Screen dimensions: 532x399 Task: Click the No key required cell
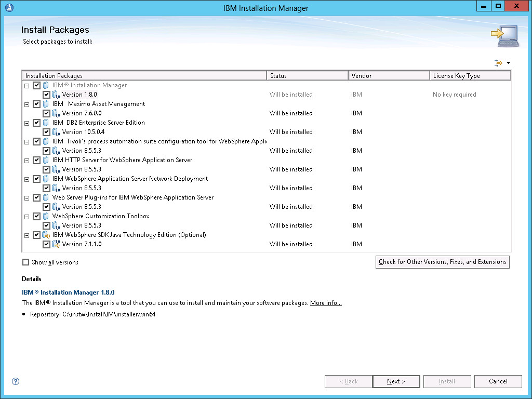coord(454,95)
